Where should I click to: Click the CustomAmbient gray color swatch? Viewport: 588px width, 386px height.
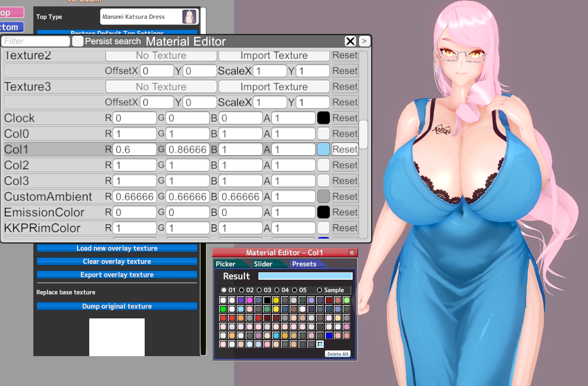coord(323,196)
